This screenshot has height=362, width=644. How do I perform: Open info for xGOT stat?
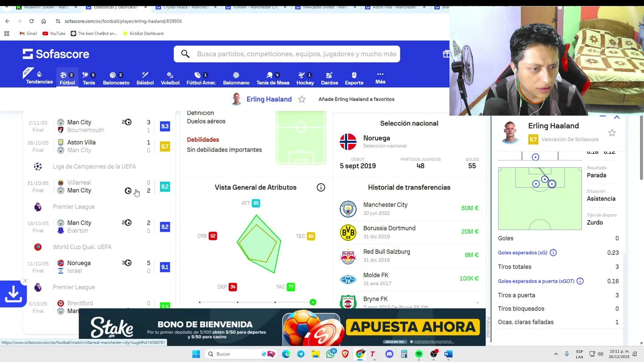(580, 281)
